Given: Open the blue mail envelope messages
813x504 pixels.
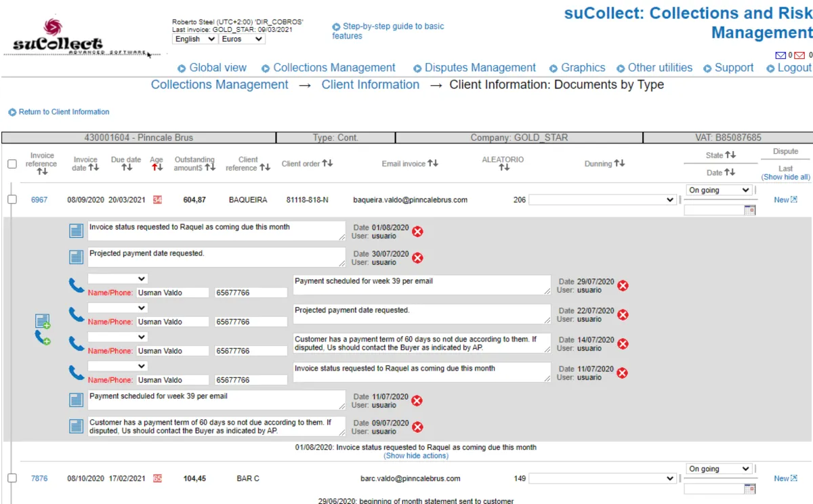Looking at the screenshot, I should click(x=780, y=56).
